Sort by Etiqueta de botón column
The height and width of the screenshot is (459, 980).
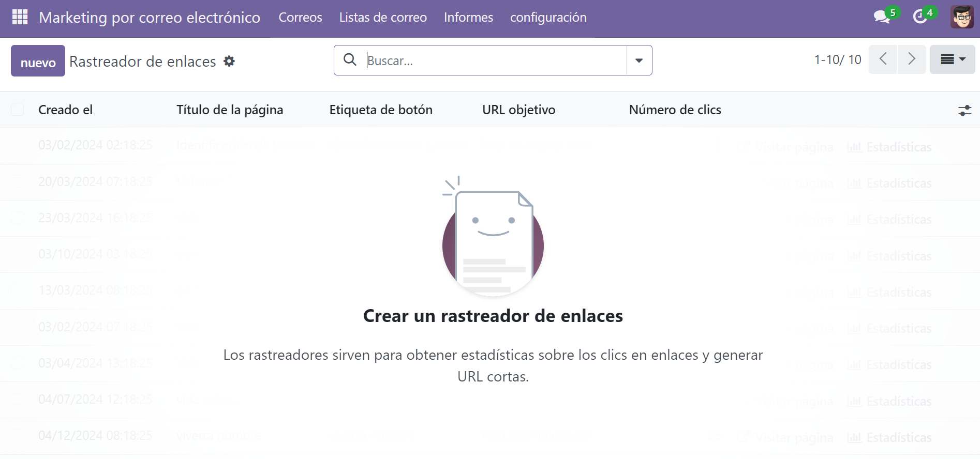[381, 110]
